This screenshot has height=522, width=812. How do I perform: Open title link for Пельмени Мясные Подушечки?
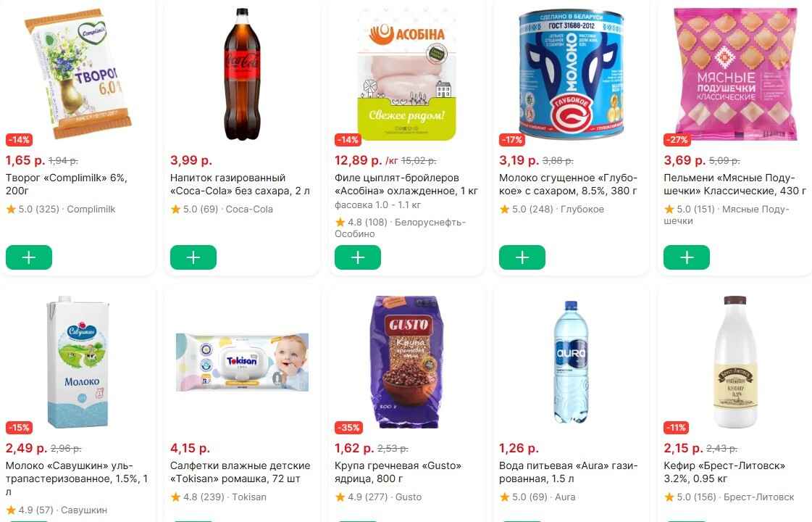[734, 184]
